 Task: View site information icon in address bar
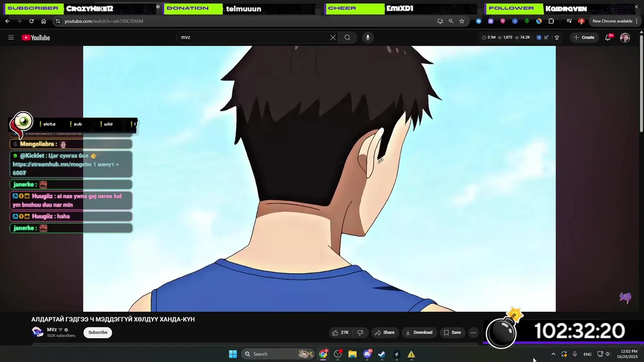(x=58, y=21)
